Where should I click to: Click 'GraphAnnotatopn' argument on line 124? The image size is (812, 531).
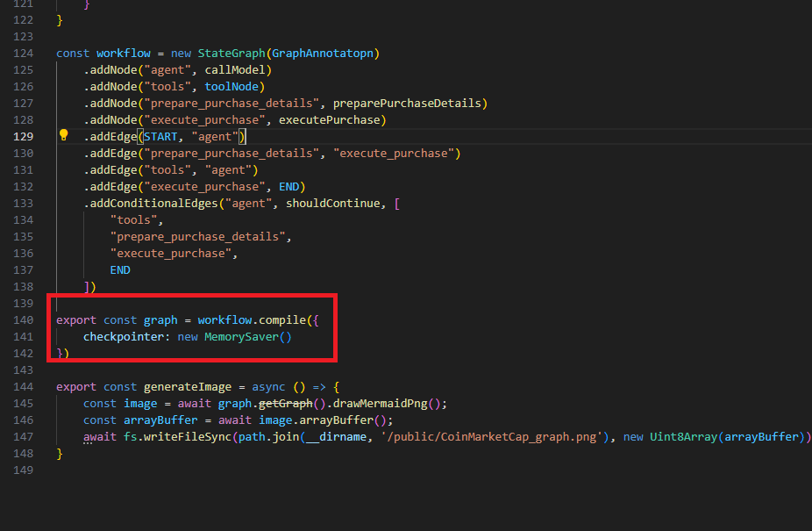coord(323,54)
